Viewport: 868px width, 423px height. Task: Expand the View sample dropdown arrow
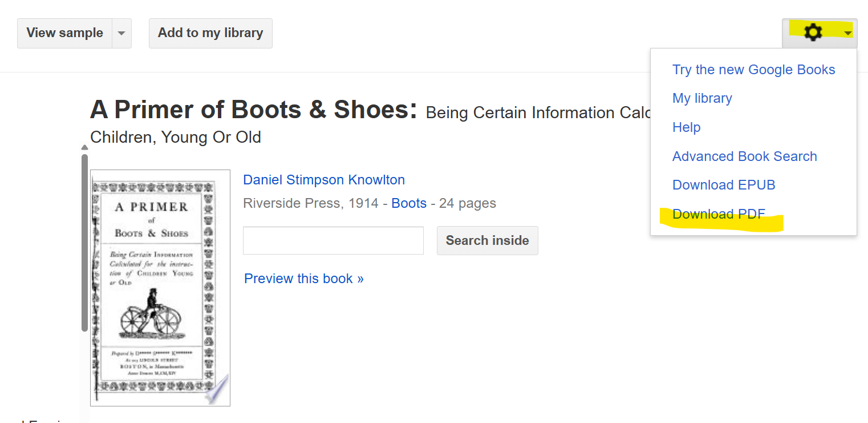click(x=121, y=33)
